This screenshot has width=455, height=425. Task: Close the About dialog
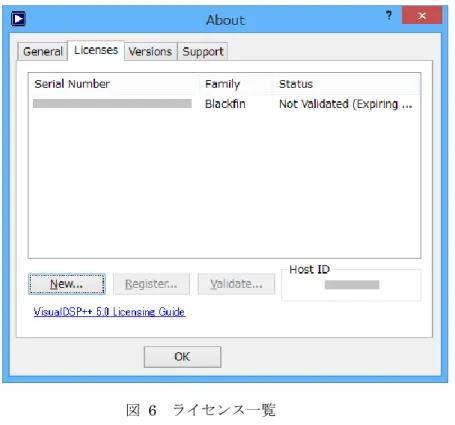point(422,15)
